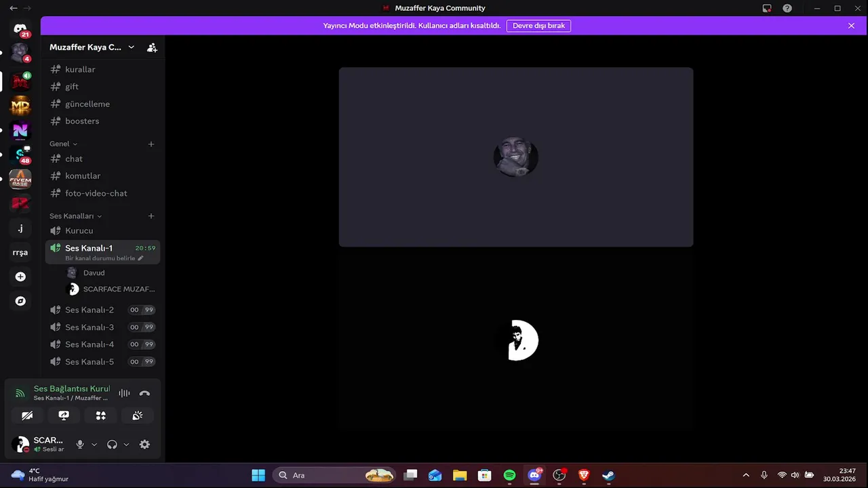Image resolution: width=868 pixels, height=488 pixels.
Task: Open Steam from taskbar
Action: coord(608,475)
